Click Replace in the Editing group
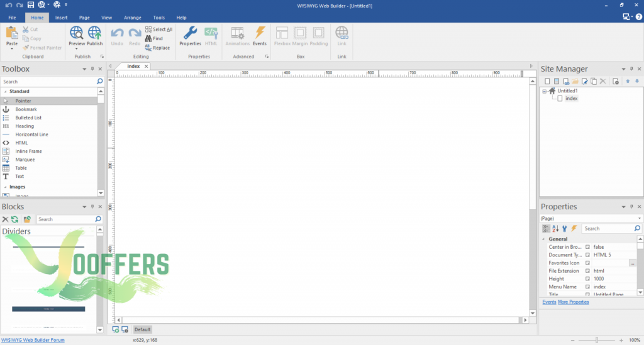The width and height of the screenshot is (644, 345). point(157,48)
